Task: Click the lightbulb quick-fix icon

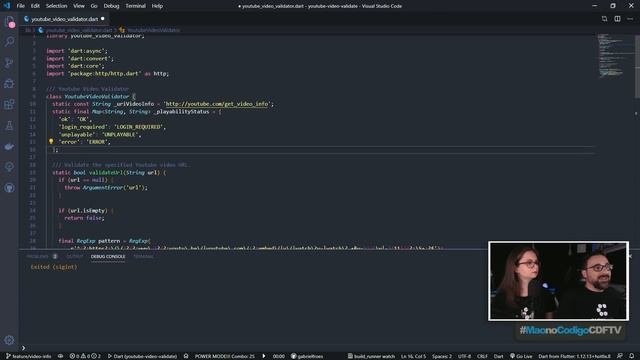Action: pyautogui.click(x=51, y=142)
